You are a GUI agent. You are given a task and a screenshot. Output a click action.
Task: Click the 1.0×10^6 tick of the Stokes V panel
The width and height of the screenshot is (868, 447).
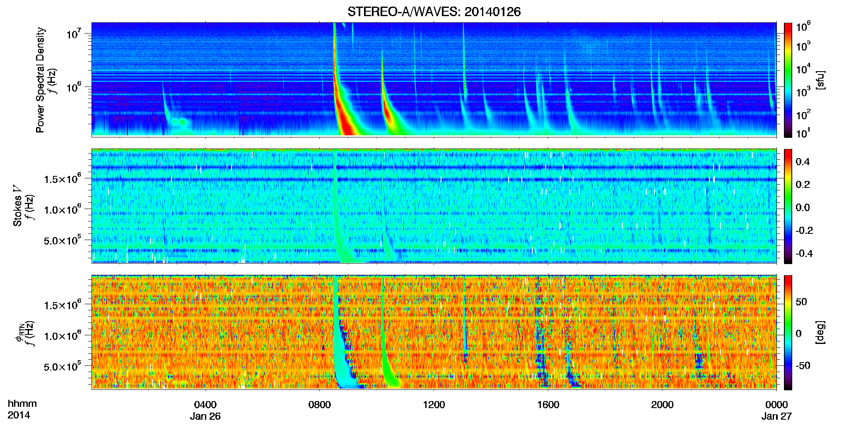coord(62,209)
